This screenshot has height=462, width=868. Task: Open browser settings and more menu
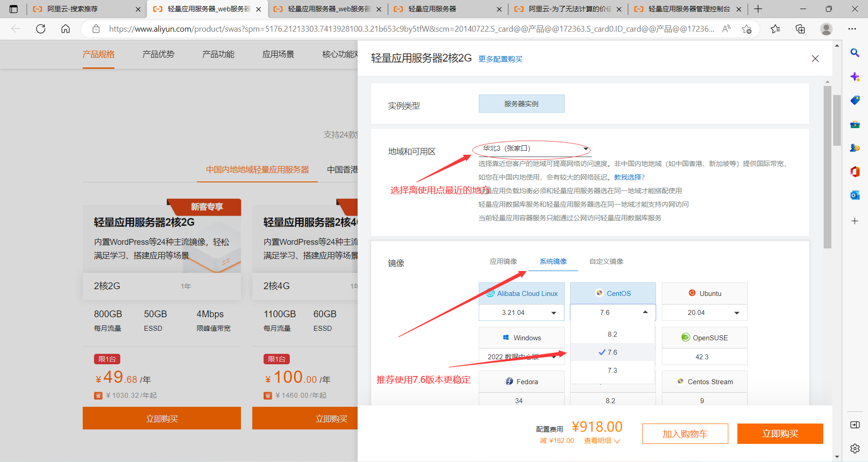[852, 29]
